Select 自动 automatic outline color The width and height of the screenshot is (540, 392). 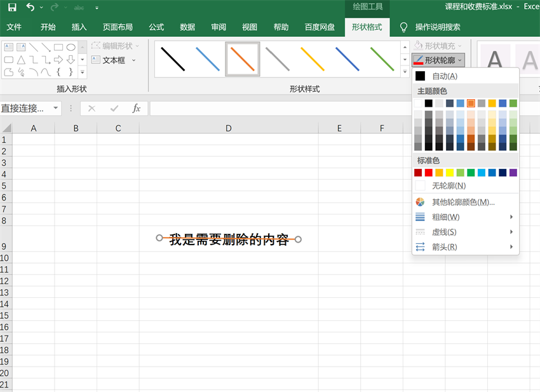pyautogui.click(x=444, y=76)
